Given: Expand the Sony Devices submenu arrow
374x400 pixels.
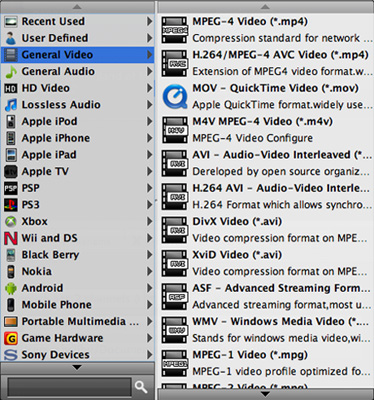Looking at the screenshot, I should tap(150, 355).
